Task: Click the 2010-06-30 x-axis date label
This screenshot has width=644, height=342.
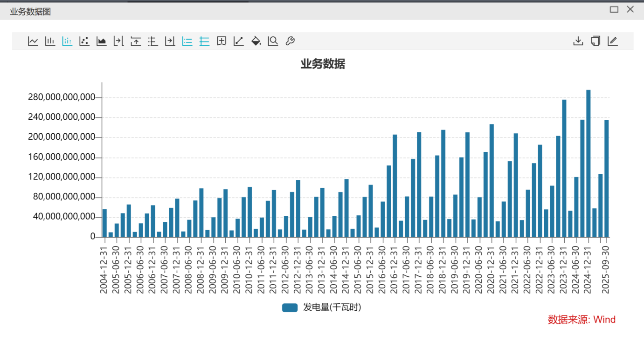Action: coord(237,270)
